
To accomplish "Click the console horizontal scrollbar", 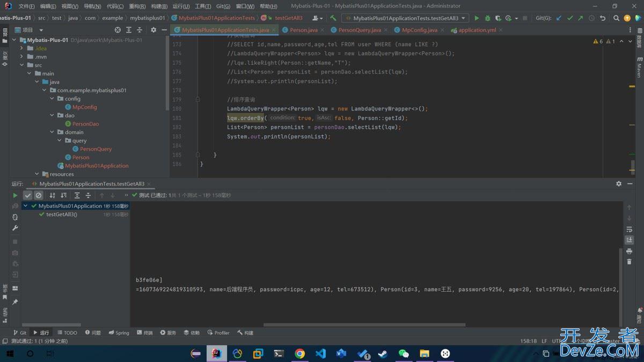I will (364, 324).
